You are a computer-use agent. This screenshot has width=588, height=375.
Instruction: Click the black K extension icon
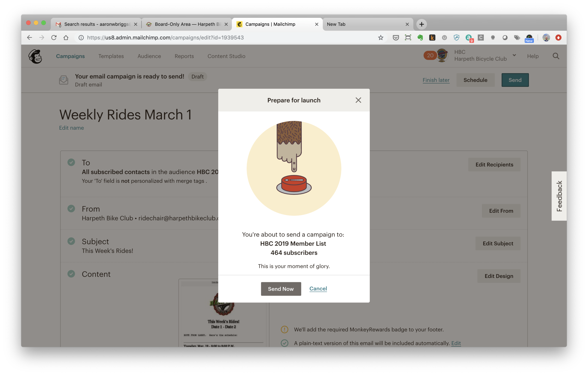(x=432, y=37)
